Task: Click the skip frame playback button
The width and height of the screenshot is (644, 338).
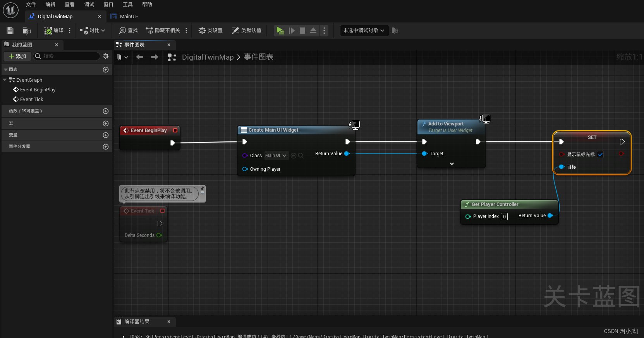Action: [x=292, y=31]
